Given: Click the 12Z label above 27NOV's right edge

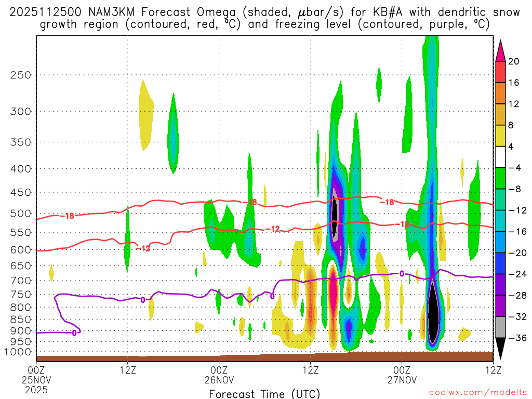Looking at the screenshot, I should tap(494, 370).
